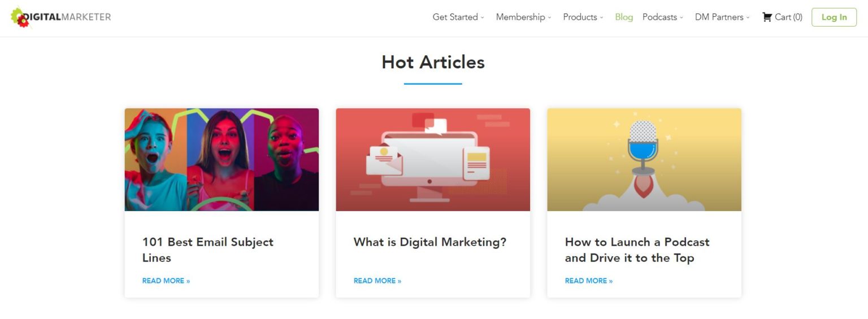Open the surprised faces article thumbnail
This screenshot has height=319, width=868.
click(x=222, y=160)
